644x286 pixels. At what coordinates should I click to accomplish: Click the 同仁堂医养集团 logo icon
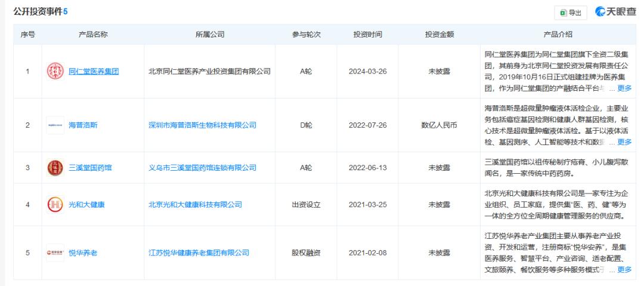click(55, 72)
